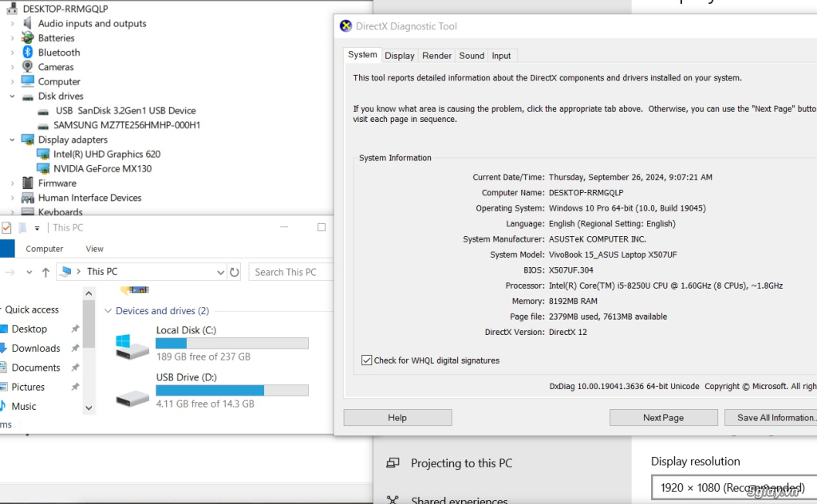The width and height of the screenshot is (817, 504).
Task: Click the Next Page button
Action: (663, 418)
